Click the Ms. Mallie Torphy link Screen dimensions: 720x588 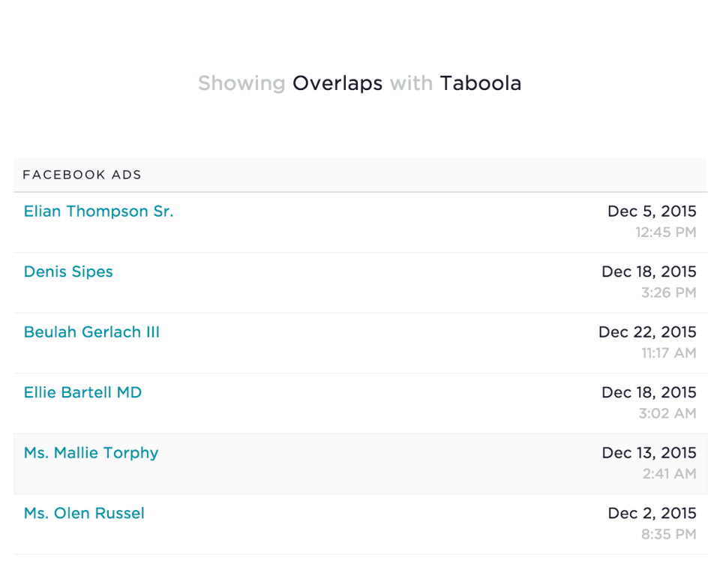91,453
